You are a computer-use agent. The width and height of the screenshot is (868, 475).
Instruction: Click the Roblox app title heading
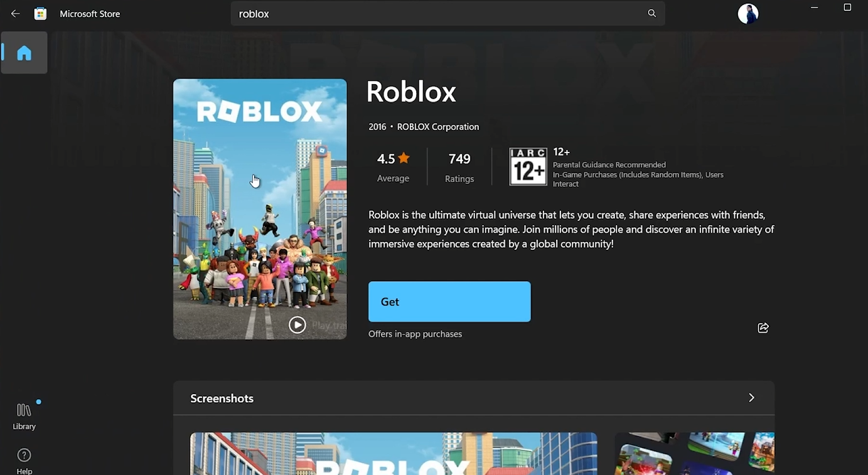point(411,92)
